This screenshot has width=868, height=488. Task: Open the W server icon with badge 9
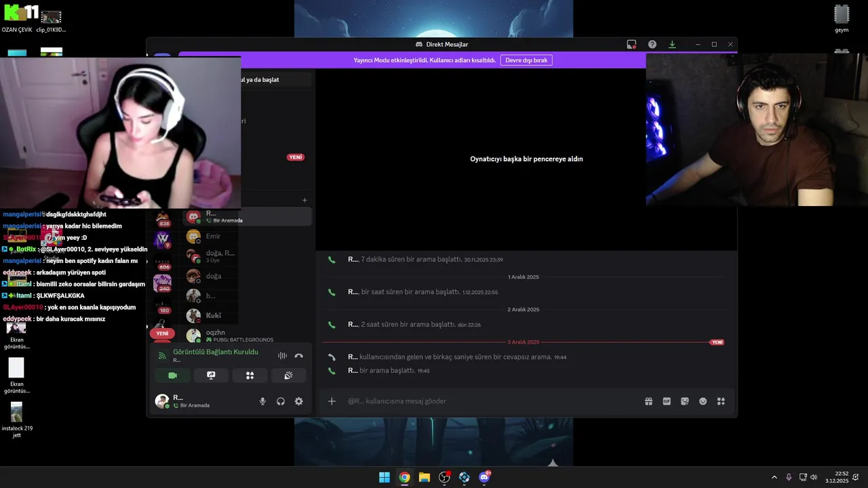point(163,239)
